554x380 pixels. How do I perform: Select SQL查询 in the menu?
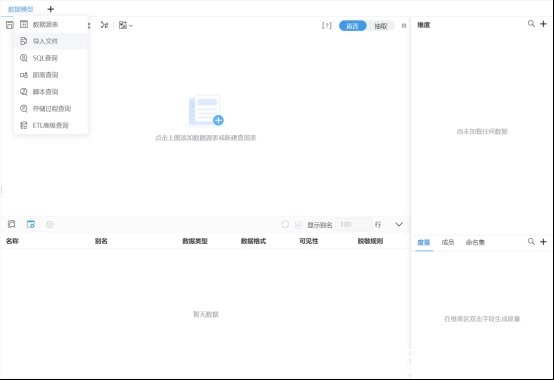click(x=51, y=58)
